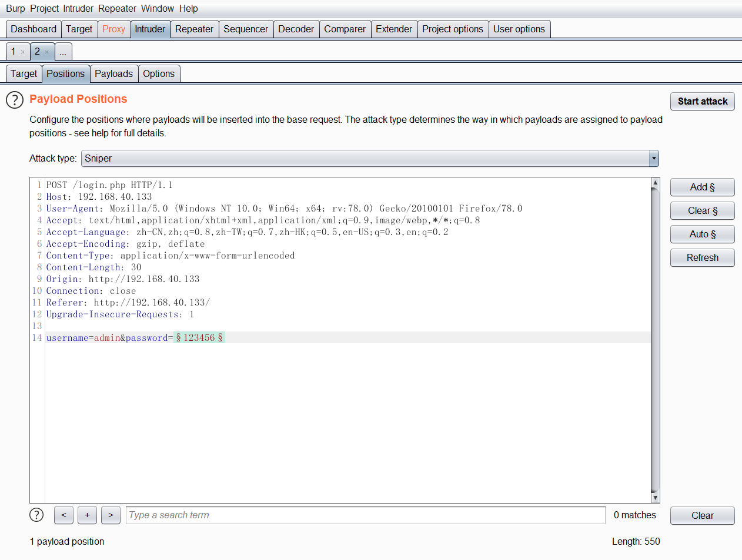The height and width of the screenshot is (560, 742).
Task: Click the POST /login.php request line
Action: [x=109, y=185]
